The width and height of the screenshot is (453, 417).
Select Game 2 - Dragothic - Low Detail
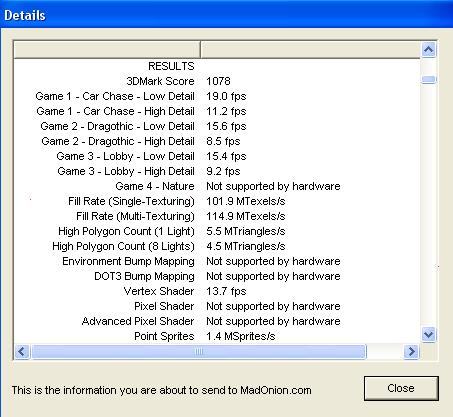118,126
